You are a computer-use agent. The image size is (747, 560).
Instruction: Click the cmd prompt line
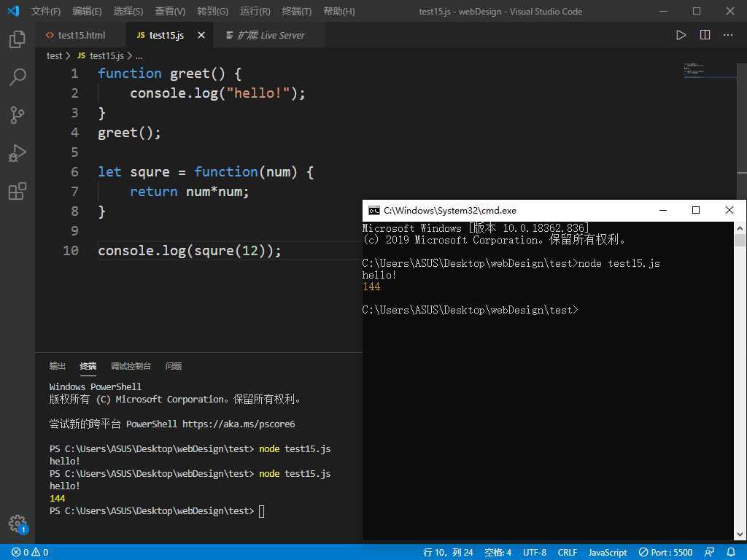470,310
